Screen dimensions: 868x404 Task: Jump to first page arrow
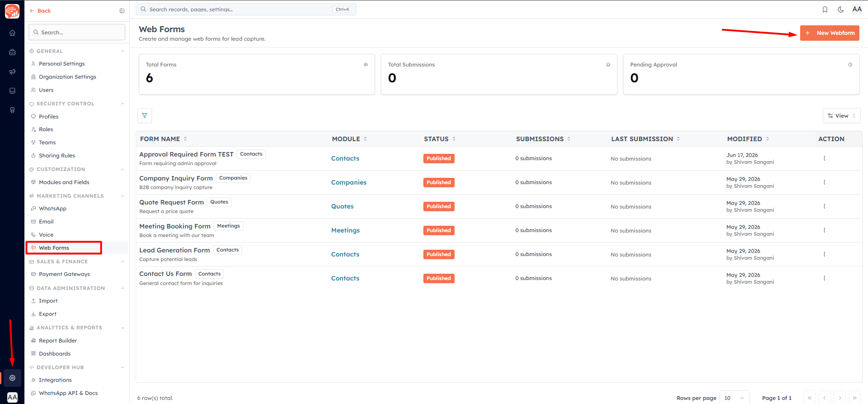click(809, 398)
